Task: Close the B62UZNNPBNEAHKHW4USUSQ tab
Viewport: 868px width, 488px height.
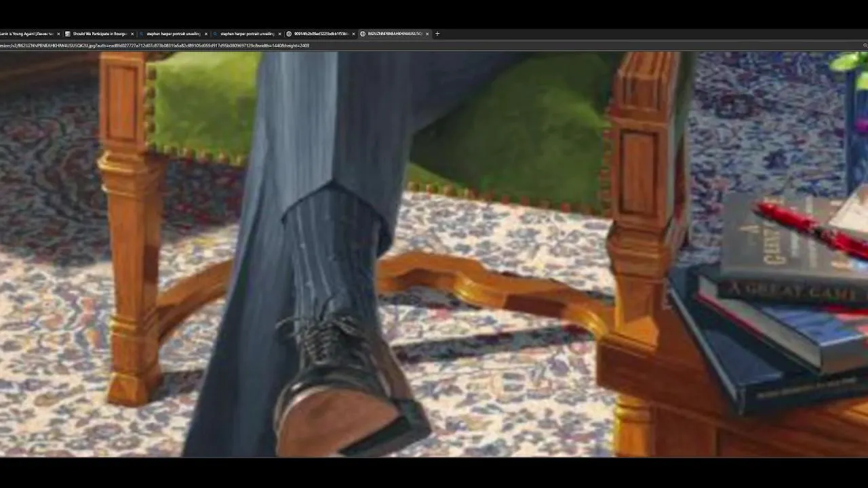Action: pyautogui.click(x=427, y=33)
